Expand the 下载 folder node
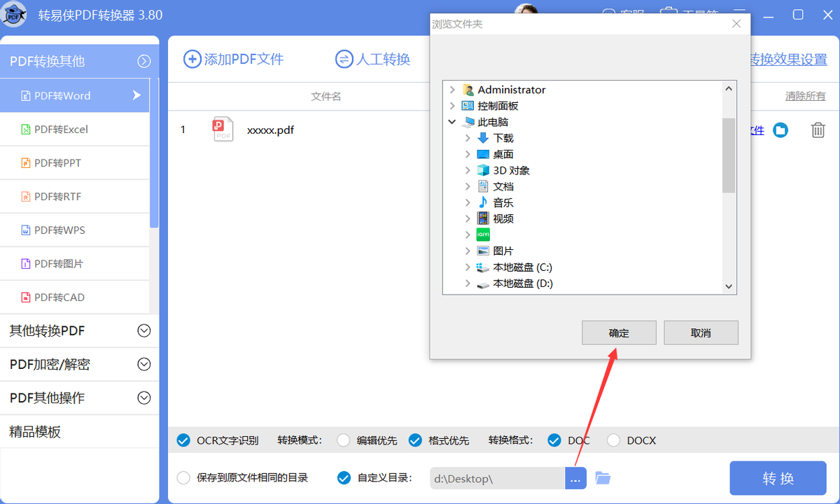 [x=468, y=138]
